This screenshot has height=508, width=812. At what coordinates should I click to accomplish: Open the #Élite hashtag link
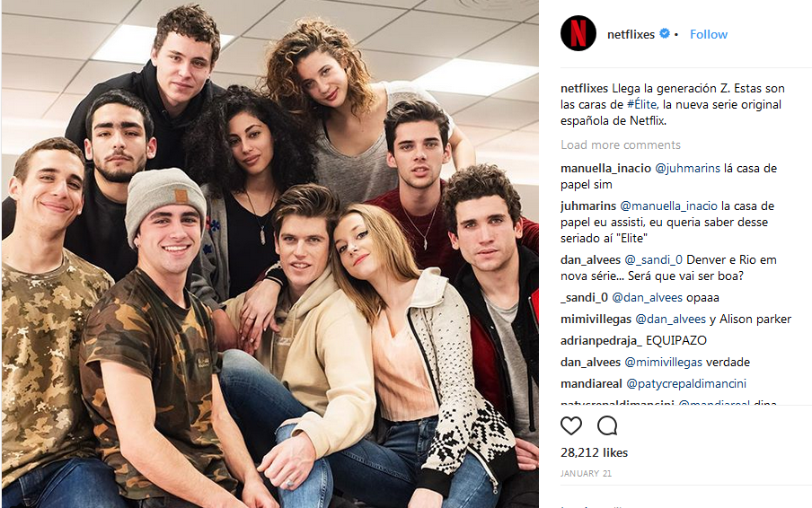(x=641, y=104)
